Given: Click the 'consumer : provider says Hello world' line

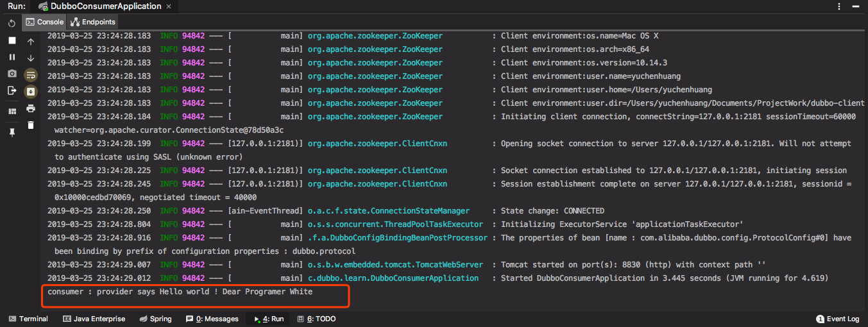Looking at the screenshot, I should click(x=180, y=292).
